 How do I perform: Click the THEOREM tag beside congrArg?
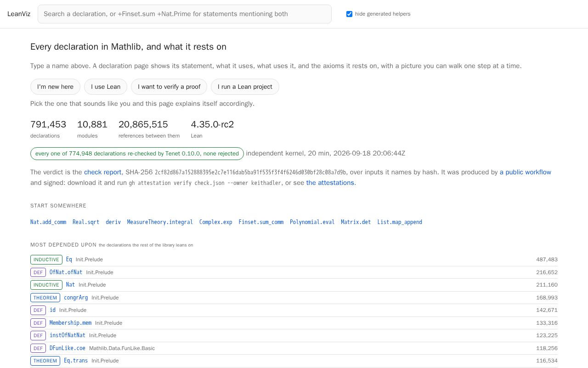(45, 298)
